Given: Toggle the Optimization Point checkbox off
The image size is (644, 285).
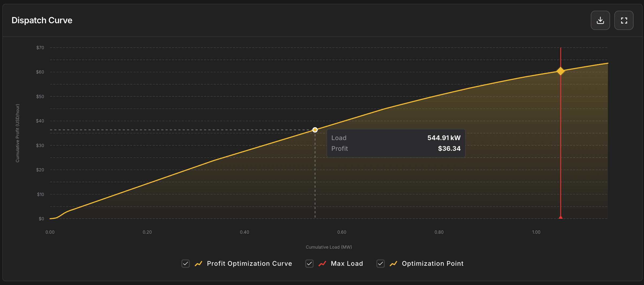Looking at the screenshot, I should click(x=380, y=263).
